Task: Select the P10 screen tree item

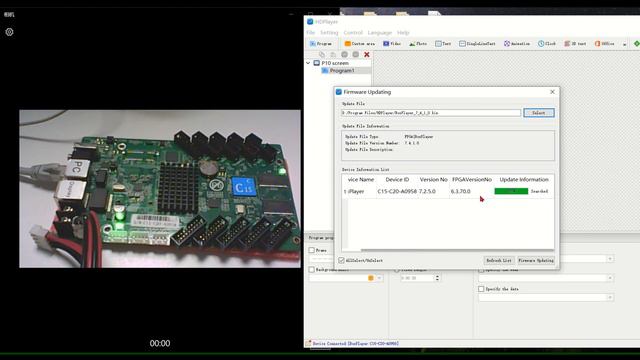Action: click(x=331, y=63)
